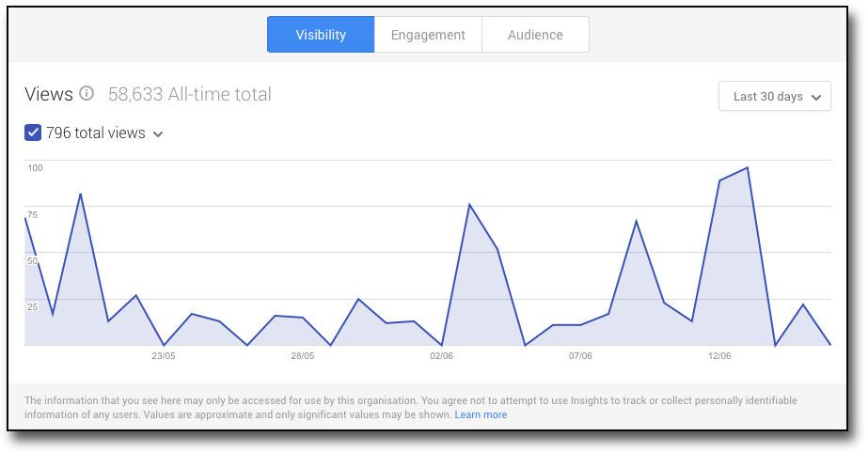
Task: Click the Views heading text
Action: tap(49, 94)
